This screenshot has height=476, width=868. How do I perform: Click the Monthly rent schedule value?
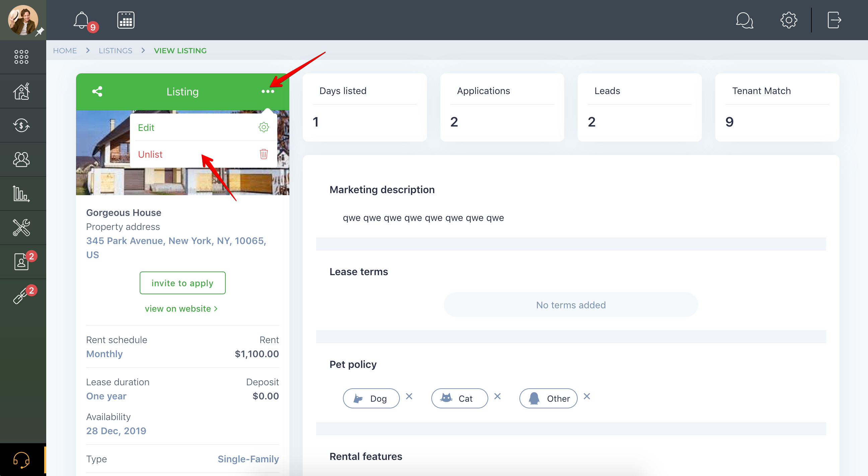(x=104, y=354)
